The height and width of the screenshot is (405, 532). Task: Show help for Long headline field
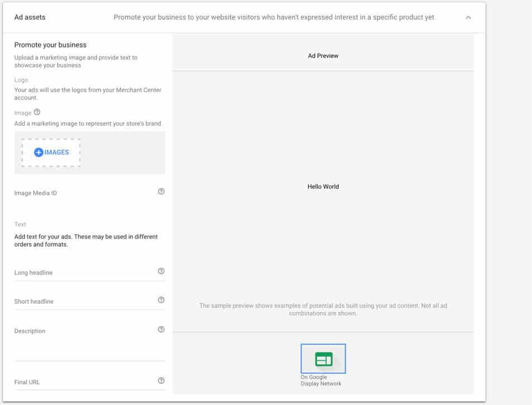pos(161,271)
